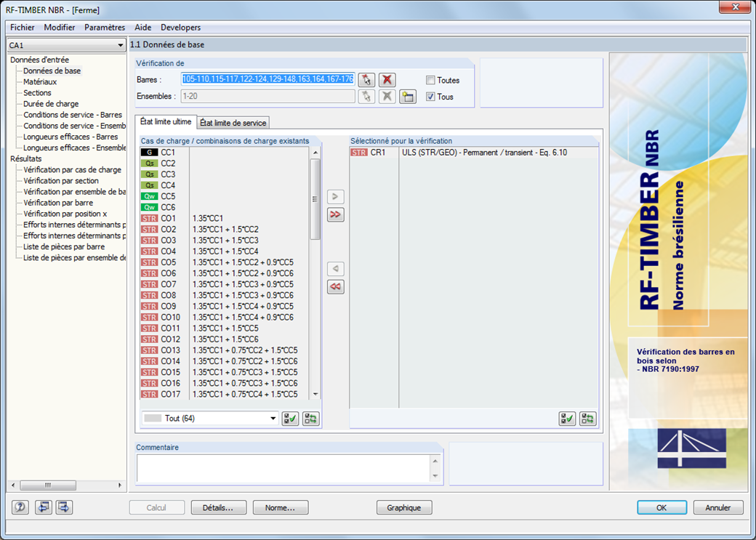This screenshot has height=540, width=756.
Task: Open the Modifier menu
Action: (x=60, y=28)
